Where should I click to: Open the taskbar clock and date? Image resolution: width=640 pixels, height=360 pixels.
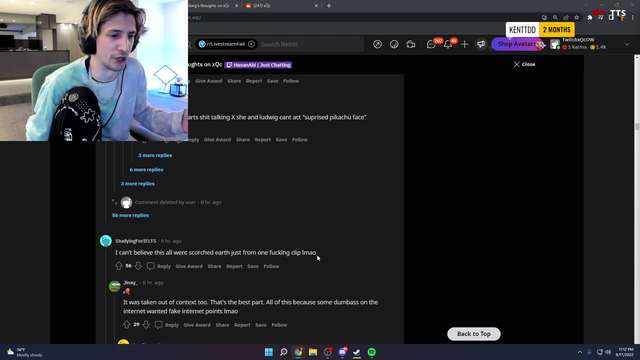(625, 352)
